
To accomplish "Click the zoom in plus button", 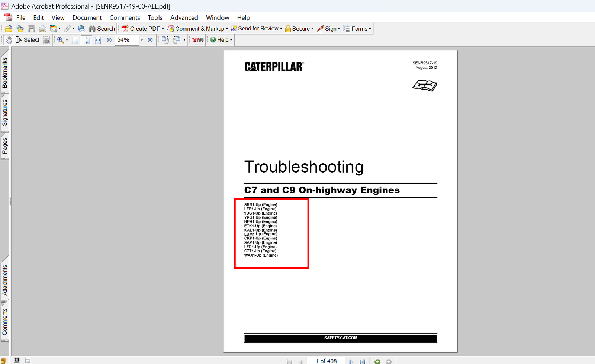I will point(150,40).
